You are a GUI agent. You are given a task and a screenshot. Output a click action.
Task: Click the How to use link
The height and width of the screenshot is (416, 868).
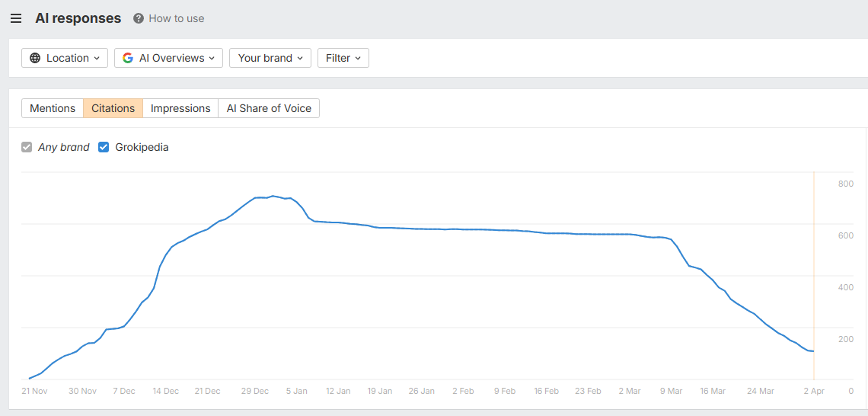176,18
